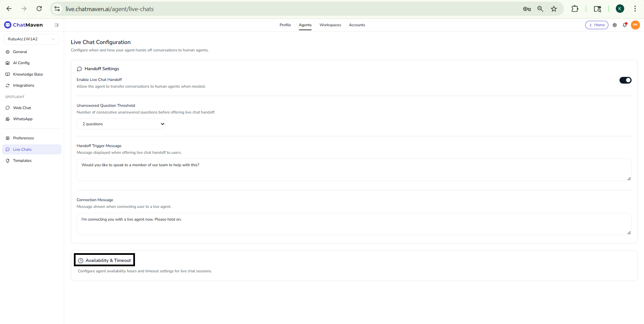This screenshot has height=324, width=644.
Task: Open the General settings icon in sidebar
Action: [x=7, y=52]
